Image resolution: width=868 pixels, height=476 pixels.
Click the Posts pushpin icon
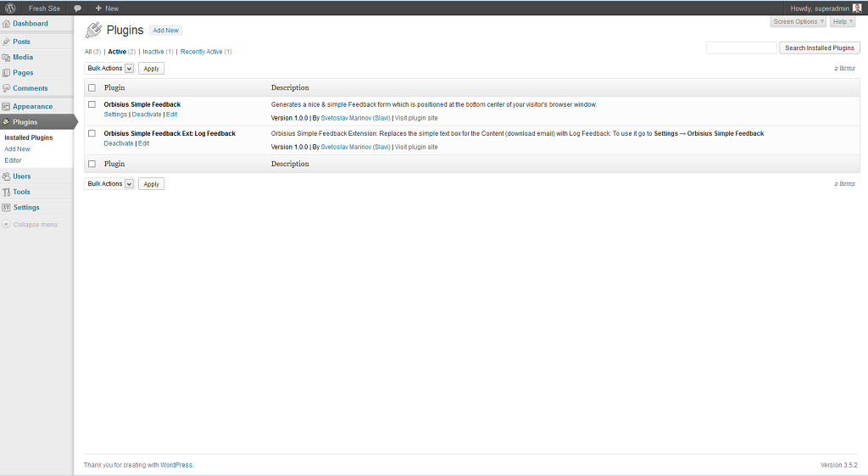[x=6, y=42]
